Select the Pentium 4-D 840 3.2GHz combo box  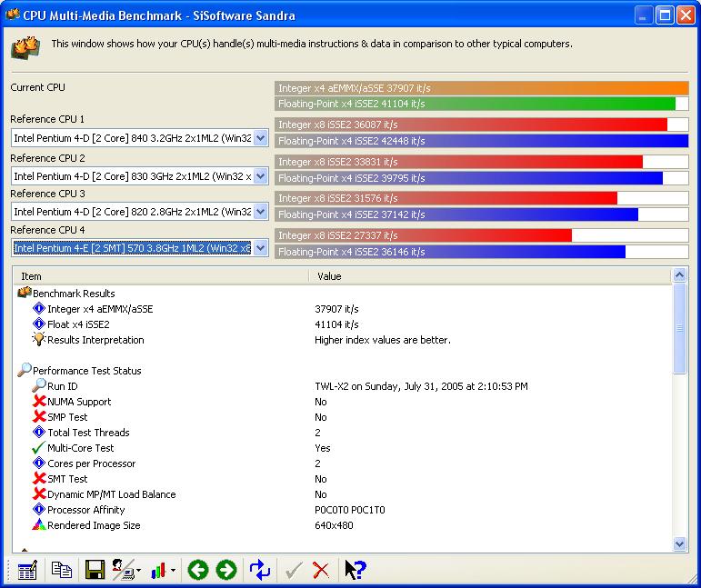(139, 138)
